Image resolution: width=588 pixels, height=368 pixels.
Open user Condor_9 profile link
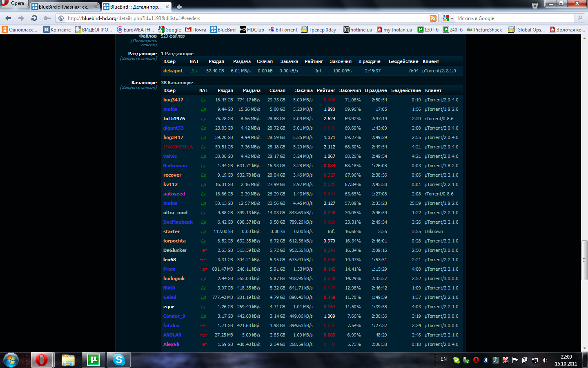pyautogui.click(x=174, y=316)
